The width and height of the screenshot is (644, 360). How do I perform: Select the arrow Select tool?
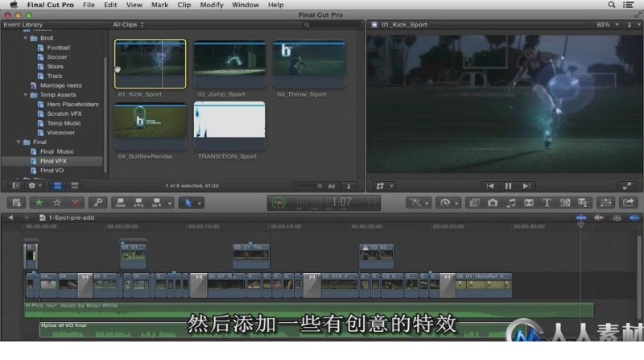point(188,203)
